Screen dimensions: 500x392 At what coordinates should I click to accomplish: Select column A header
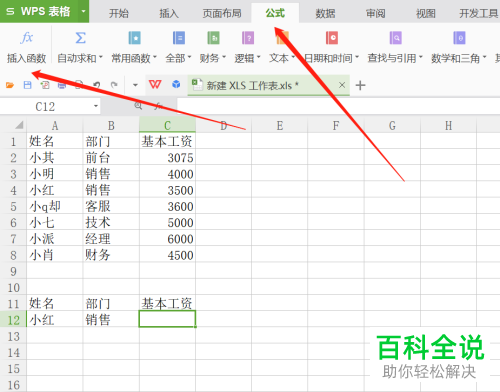tap(55, 125)
